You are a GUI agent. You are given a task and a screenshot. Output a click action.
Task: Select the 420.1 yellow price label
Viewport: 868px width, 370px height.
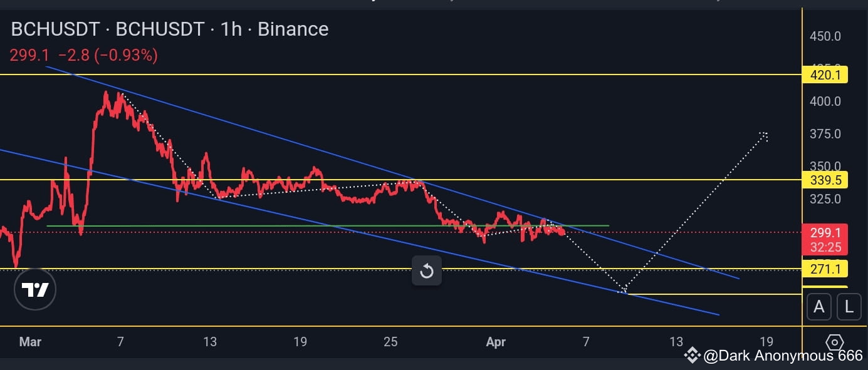tap(825, 75)
